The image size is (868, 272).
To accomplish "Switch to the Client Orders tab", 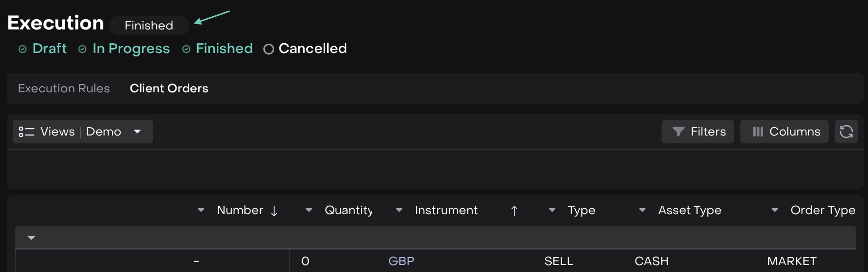I will [x=169, y=88].
